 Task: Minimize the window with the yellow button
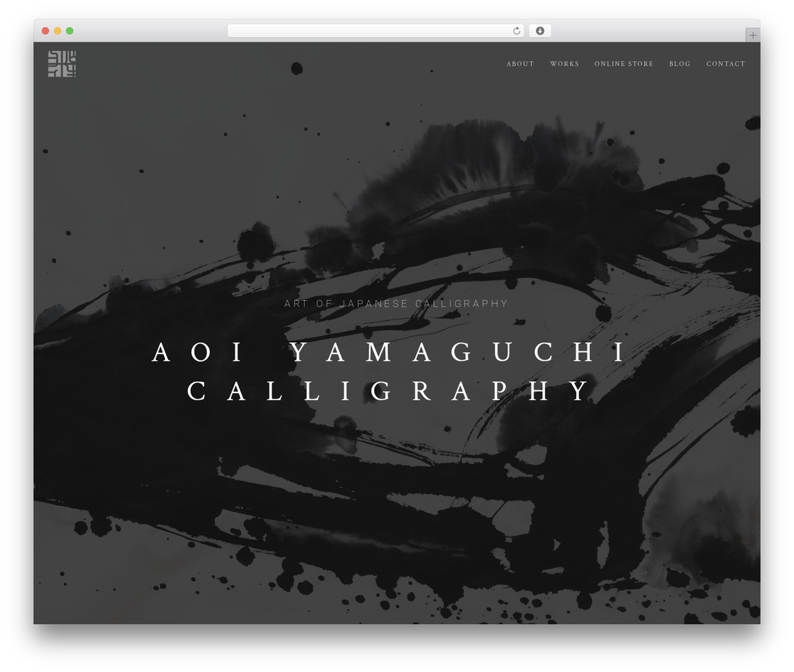(58, 31)
